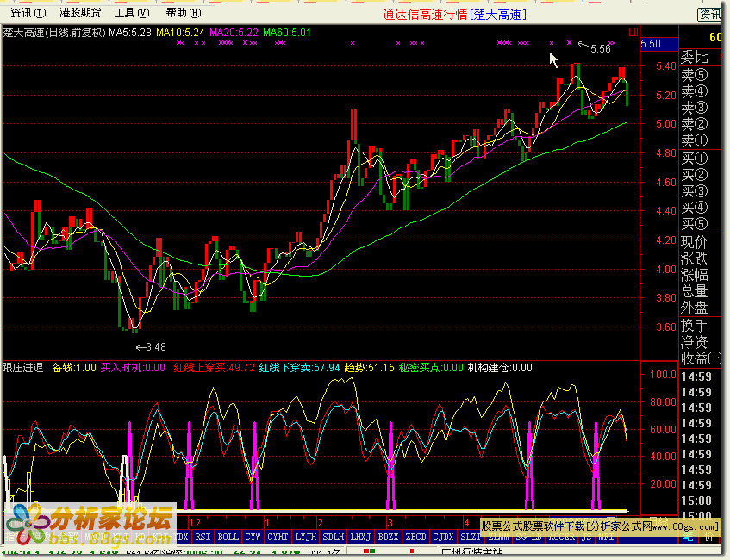Click the 机构建仓:0.00 value
This screenshot has height=560, width=730.
(500, 368)
